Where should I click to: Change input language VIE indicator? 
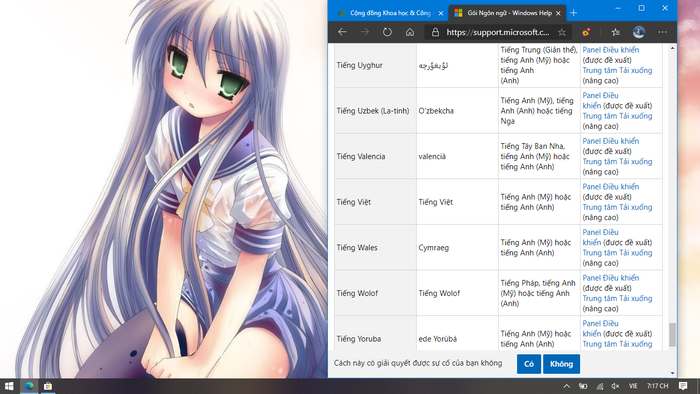[x=633, y=386]
